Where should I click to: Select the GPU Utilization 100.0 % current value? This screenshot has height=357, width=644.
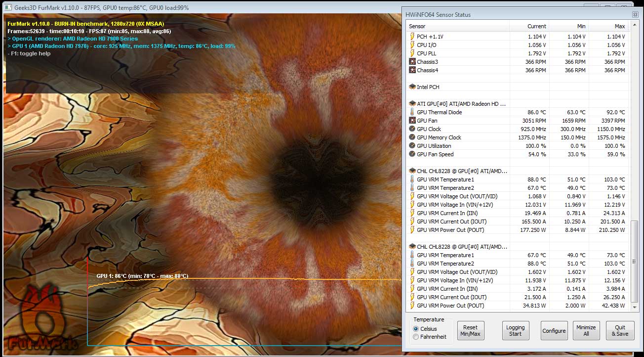point(536,146)
